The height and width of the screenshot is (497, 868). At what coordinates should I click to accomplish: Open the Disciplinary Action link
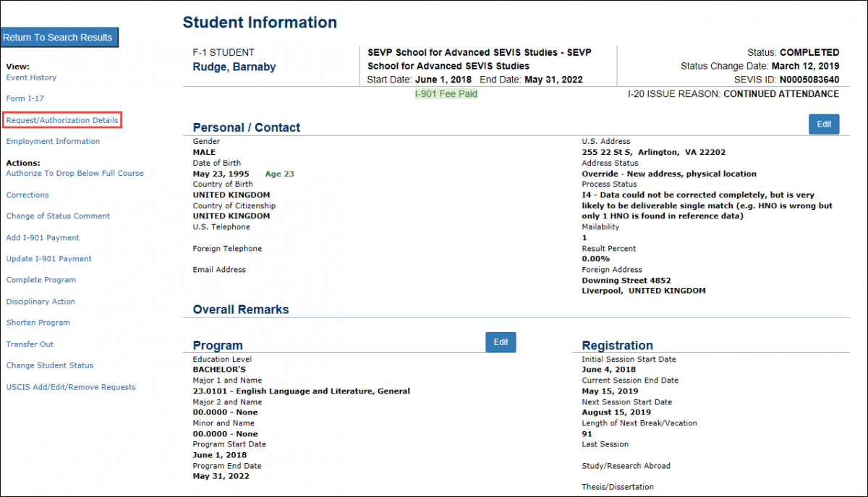(41, 302)
